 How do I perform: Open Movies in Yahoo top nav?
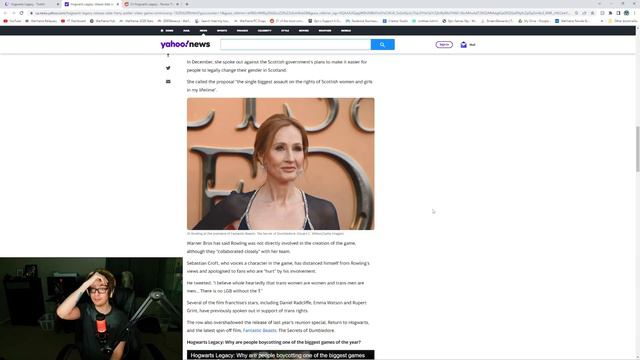304,31
